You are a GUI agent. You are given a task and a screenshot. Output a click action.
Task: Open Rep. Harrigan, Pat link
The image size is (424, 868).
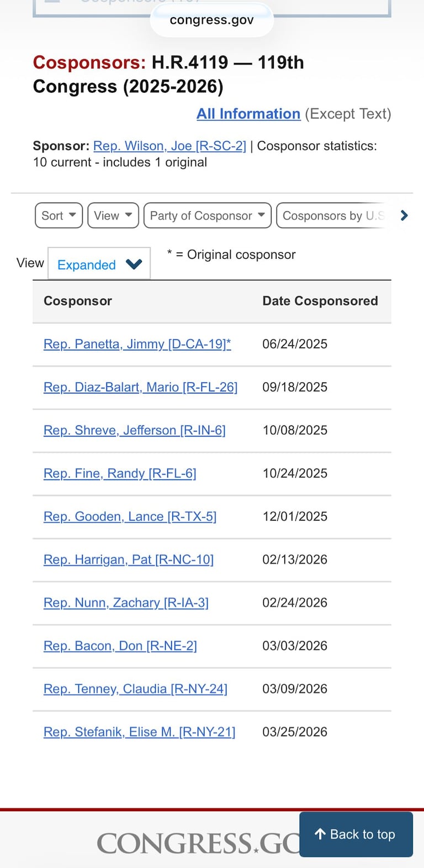[128, 559]
